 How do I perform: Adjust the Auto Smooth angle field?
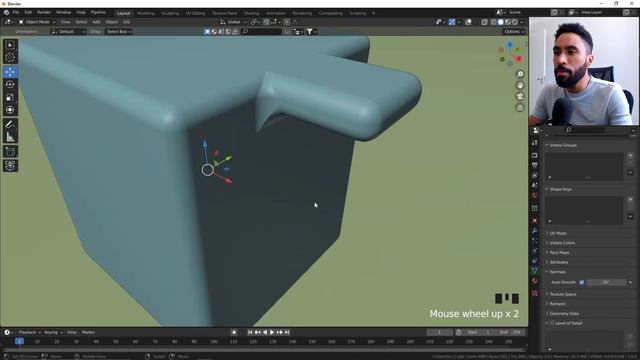pos(606,282)
